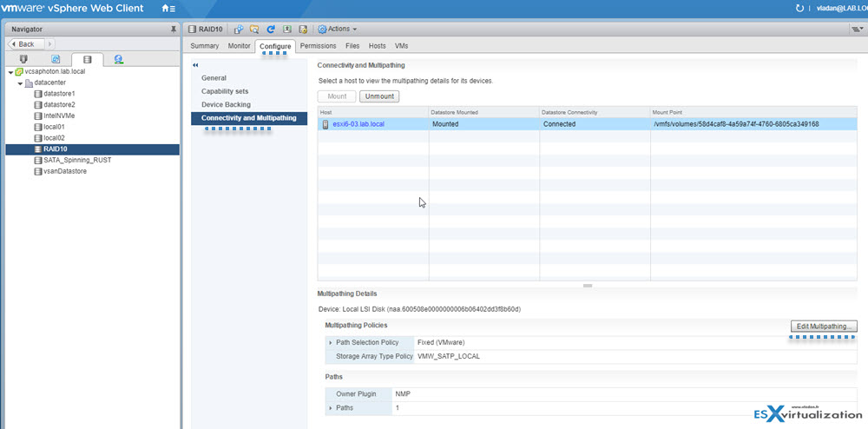868x429 pixels.
Task: Open the panel options menu at top right
Action: (857, 30)
